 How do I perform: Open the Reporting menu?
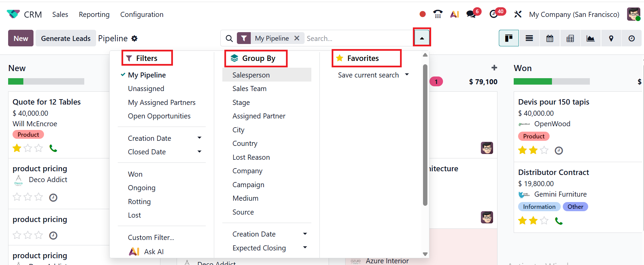pos(94,15)
